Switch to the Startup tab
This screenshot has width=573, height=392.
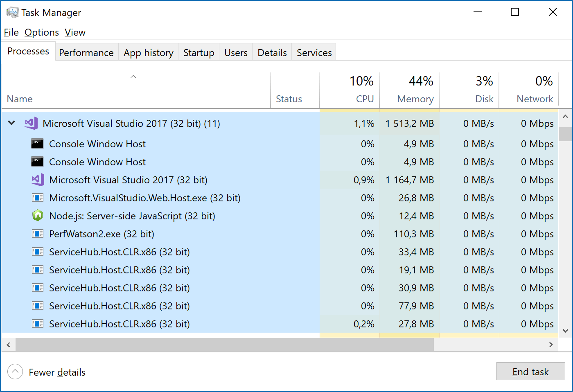[x=199, y=52]
